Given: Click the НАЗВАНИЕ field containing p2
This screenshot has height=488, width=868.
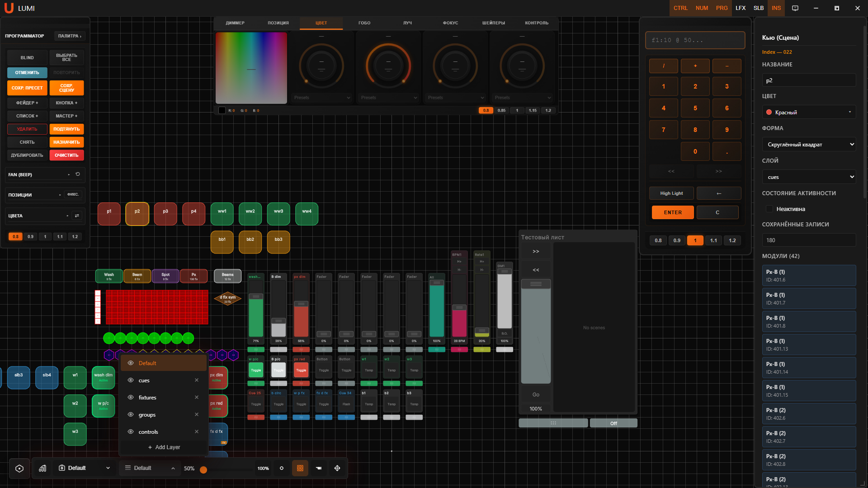Looking at the screenshot, I should [809, 80].
